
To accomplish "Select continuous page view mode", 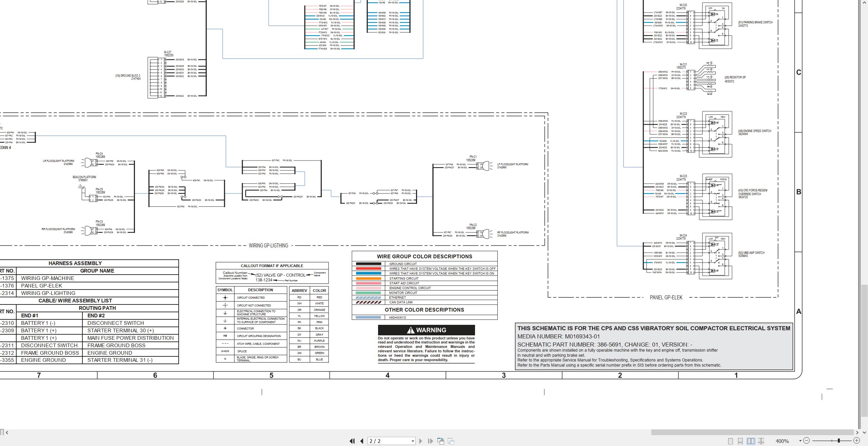I will click(x=741, y=441).
